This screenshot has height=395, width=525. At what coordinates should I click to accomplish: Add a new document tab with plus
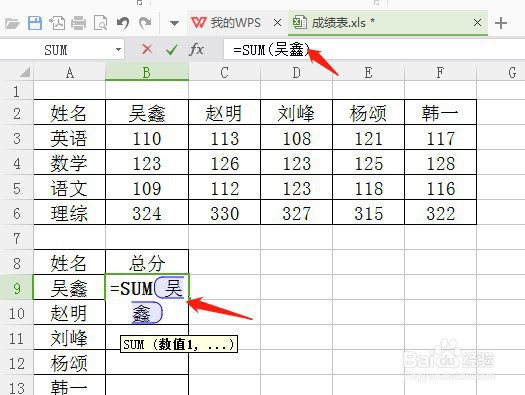501,23
